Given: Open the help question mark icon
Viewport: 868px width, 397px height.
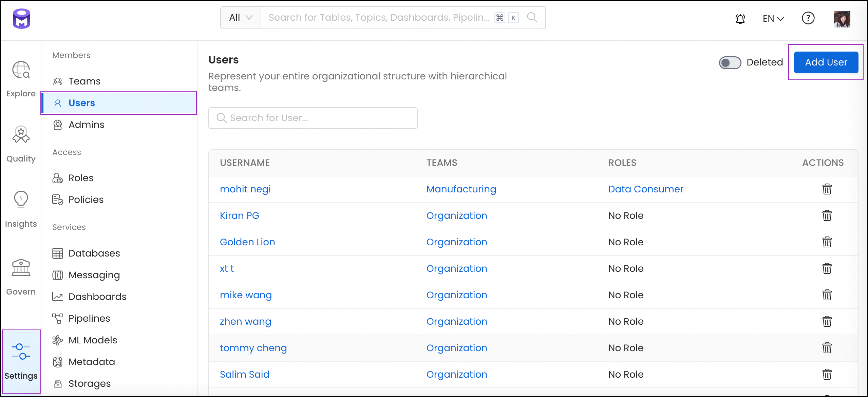Looking at the screenshot, I should 808,18.
